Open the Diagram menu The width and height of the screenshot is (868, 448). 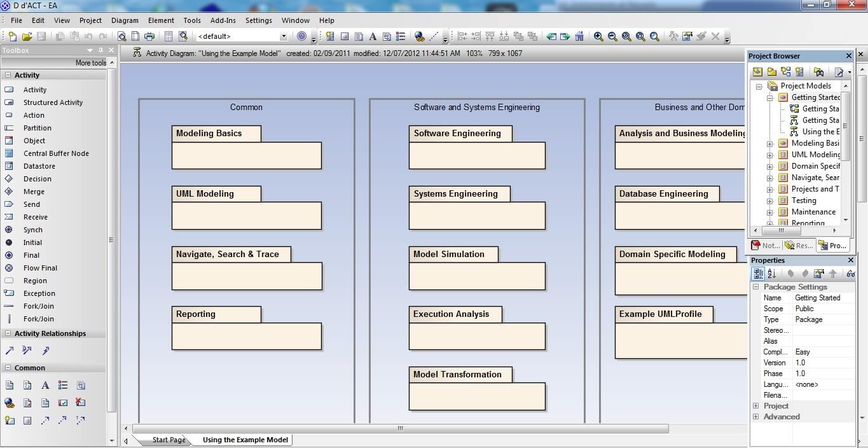point(125,20)
